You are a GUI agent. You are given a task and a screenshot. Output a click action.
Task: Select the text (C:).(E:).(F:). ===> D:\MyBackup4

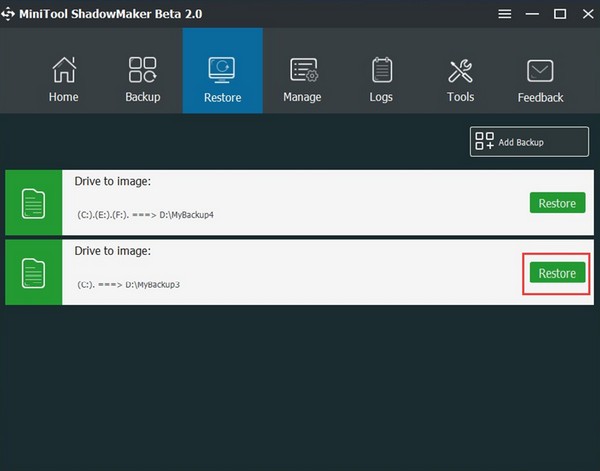coord(145,215)
